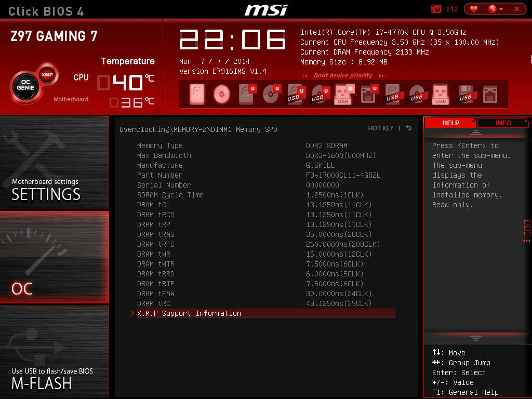Image resolution: width=532 pixels, height=399 pixels.
Task: Click the back arrow next to HOT KEY
Action: click(x=408, y=128)
